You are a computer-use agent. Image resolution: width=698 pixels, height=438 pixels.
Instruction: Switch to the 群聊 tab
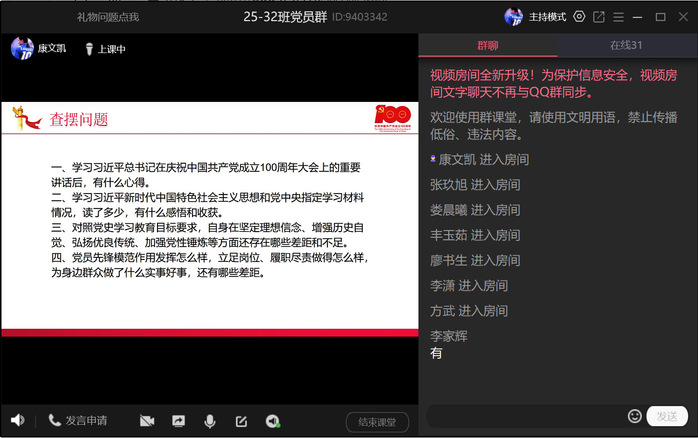tap(487, 45)
